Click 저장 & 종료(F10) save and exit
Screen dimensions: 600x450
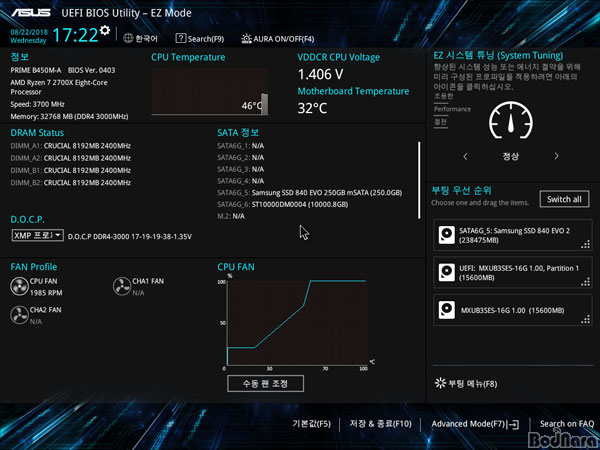coord(380,424)
